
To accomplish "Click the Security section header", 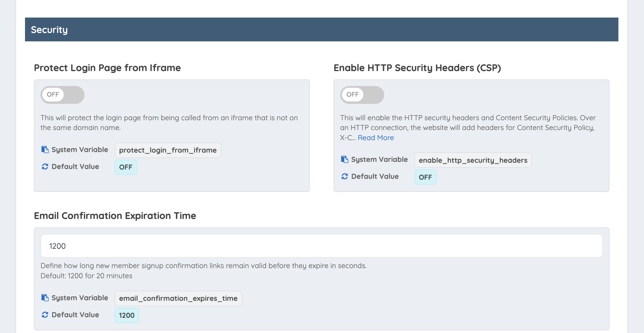I will pos(322,29).
